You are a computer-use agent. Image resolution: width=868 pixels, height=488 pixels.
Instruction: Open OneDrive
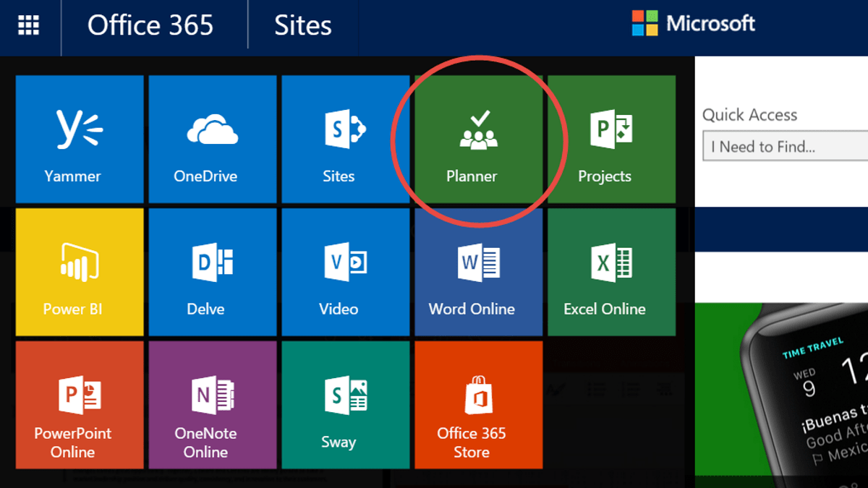(x=212, y=139)
